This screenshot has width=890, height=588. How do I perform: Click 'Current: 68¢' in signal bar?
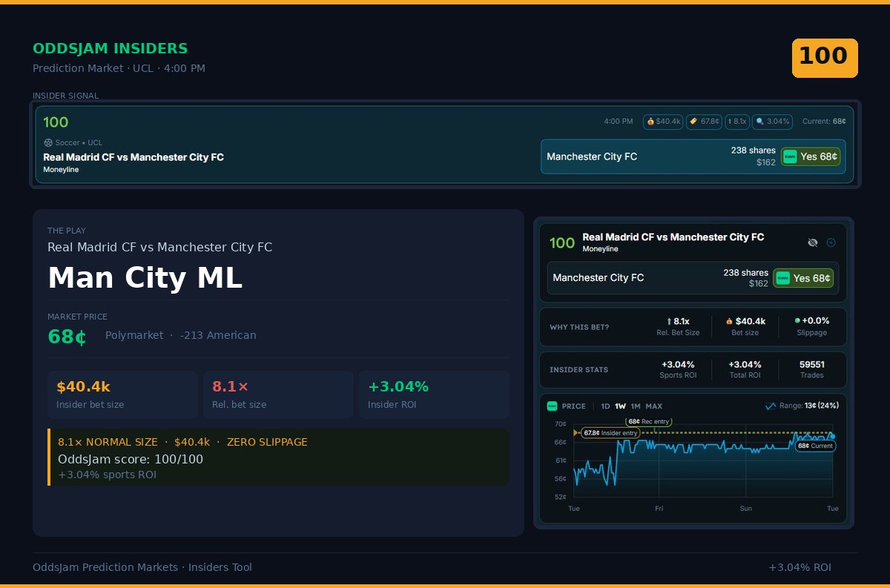[x=824, y=122]
